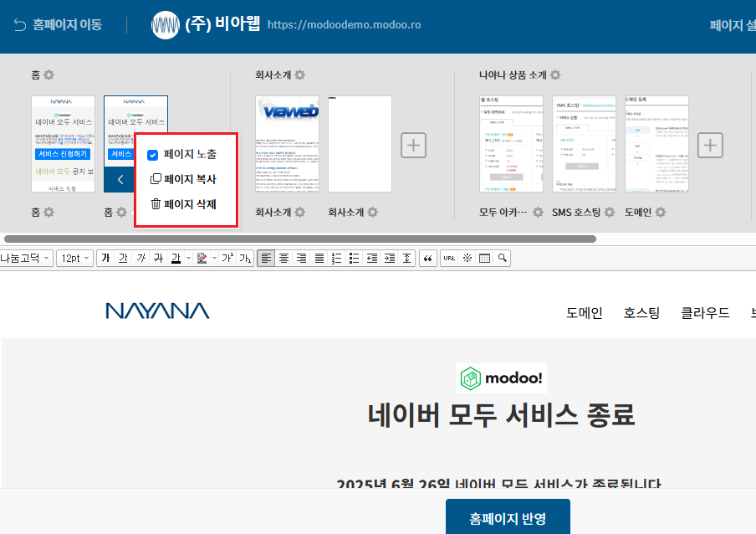Apply italic formatting in editor toolbar
The width and height of the screenshot is (756, 534).
coord(140,258)
